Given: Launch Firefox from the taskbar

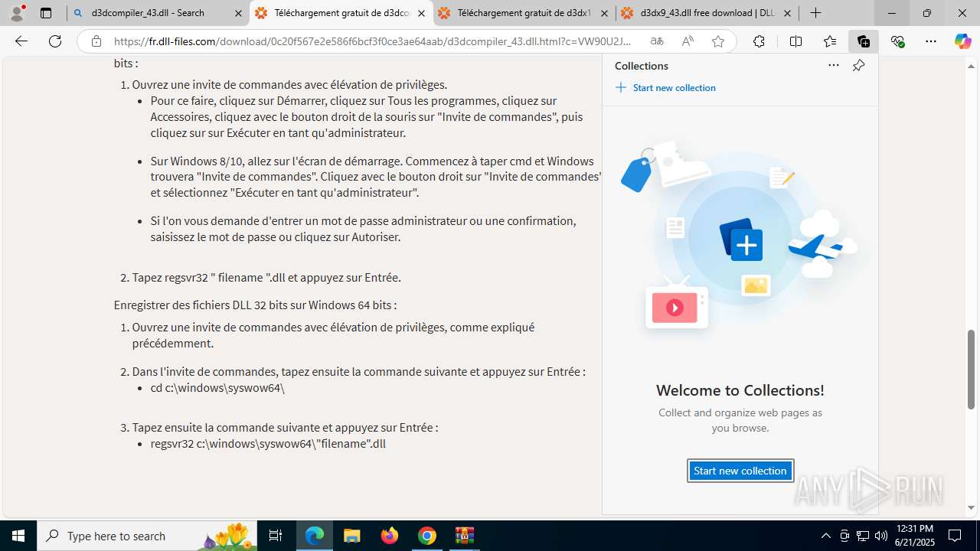Looking at the screenshot, I should point(390,536).
